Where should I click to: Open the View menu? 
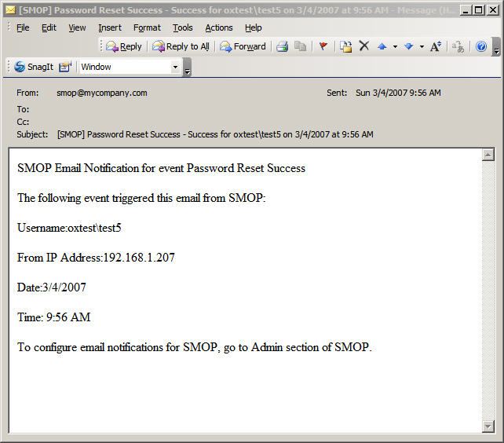tap(77, 28)
